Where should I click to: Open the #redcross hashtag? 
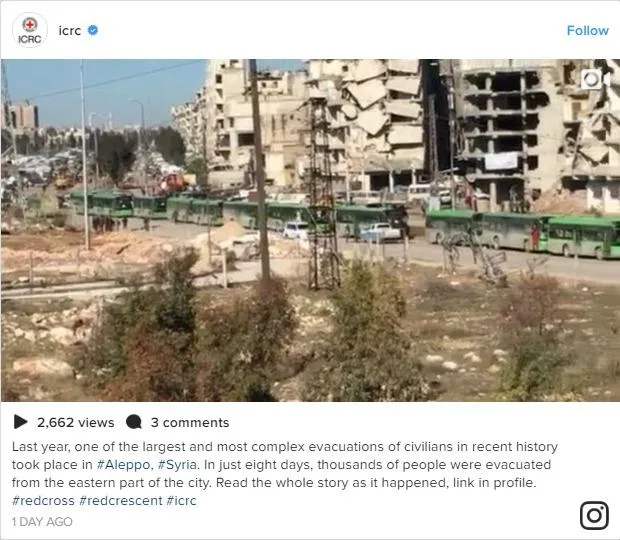click(43, 500)
